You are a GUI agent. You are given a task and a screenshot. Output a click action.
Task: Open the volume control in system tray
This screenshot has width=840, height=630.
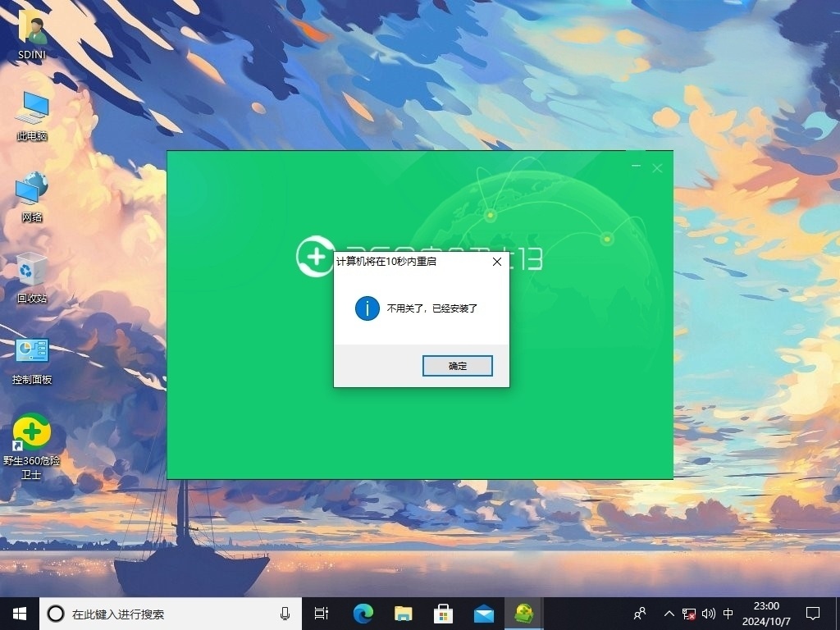[x=709, y=614]
